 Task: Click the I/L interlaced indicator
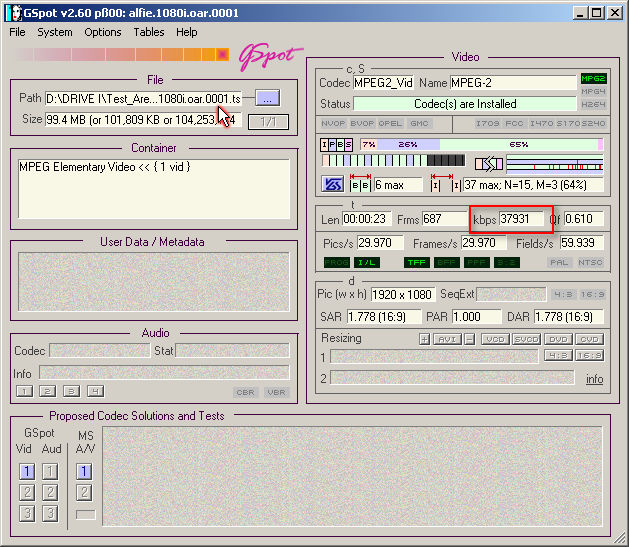coord(367,263)
